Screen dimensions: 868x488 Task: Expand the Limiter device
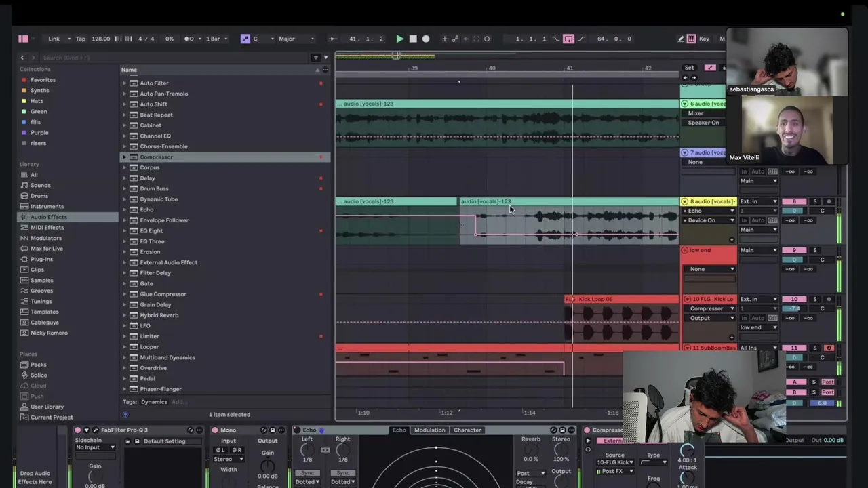[124, 336]
